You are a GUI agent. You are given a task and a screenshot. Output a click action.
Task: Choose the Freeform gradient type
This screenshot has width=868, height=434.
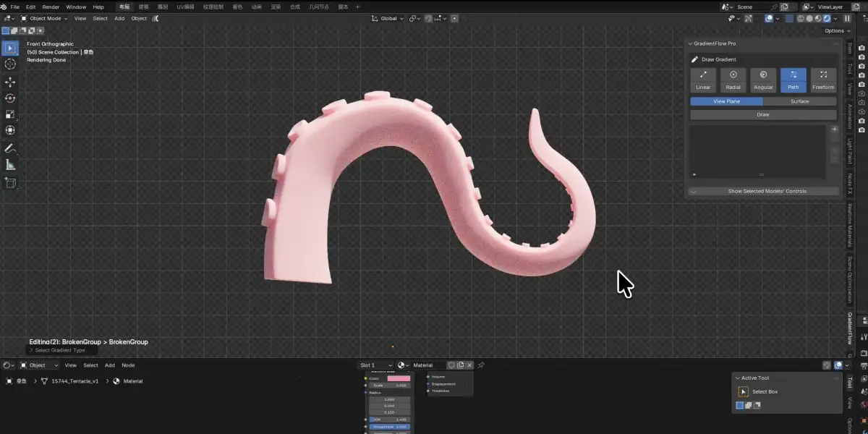823,80
